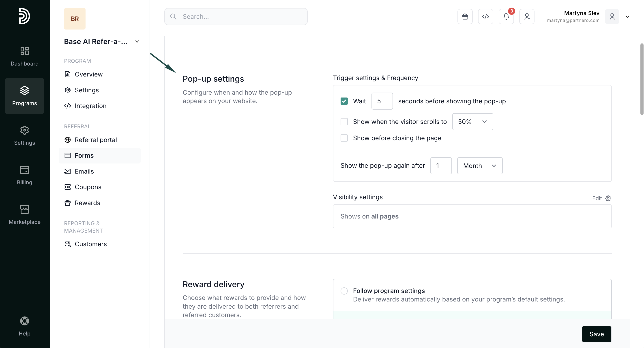Click the invite user icon in header

(527, 17)
